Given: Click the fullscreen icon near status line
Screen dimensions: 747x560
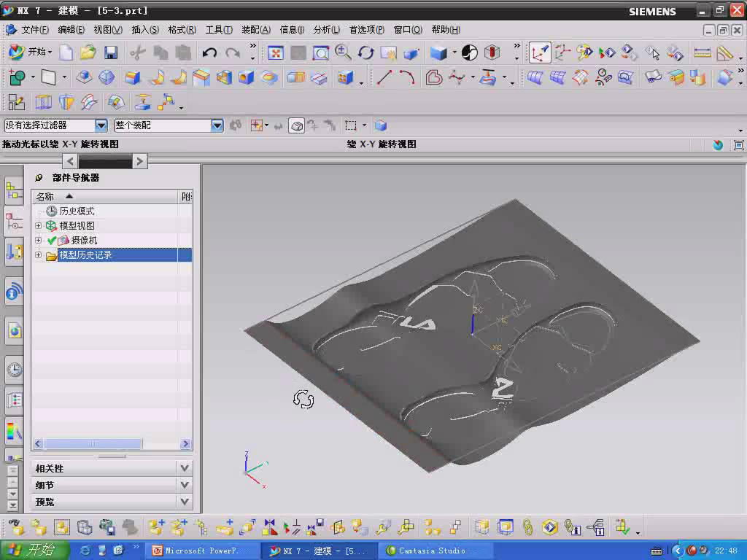Looking at the screenshot, I should [x=738, y=145].
